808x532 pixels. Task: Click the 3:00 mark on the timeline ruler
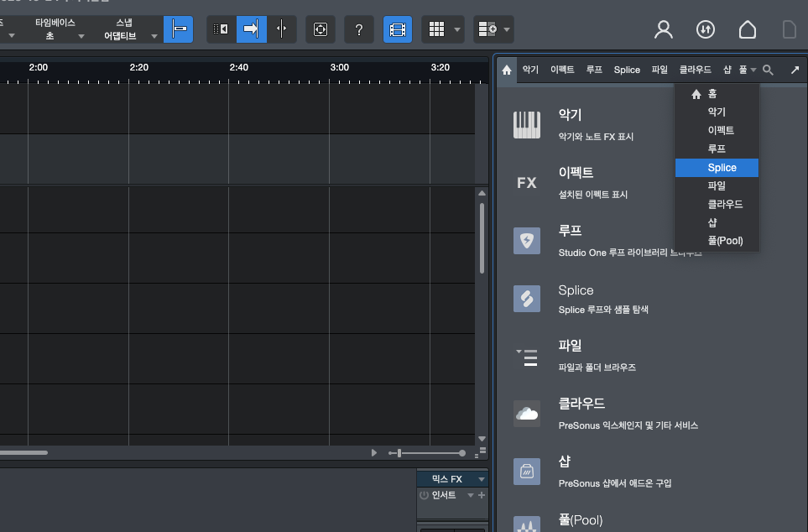pyautogui.click(x=339, y=67)
